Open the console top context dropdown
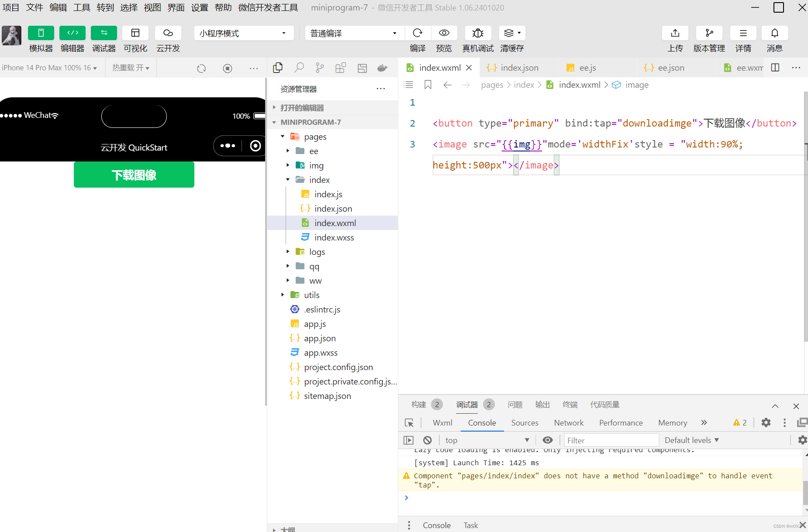 487,440
